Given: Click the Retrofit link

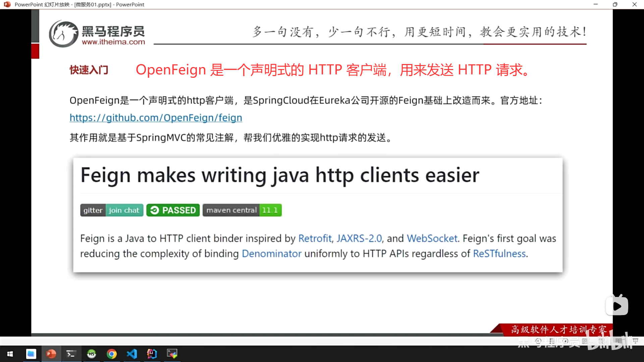Looking at the screenshot, I should pos(315,238).
